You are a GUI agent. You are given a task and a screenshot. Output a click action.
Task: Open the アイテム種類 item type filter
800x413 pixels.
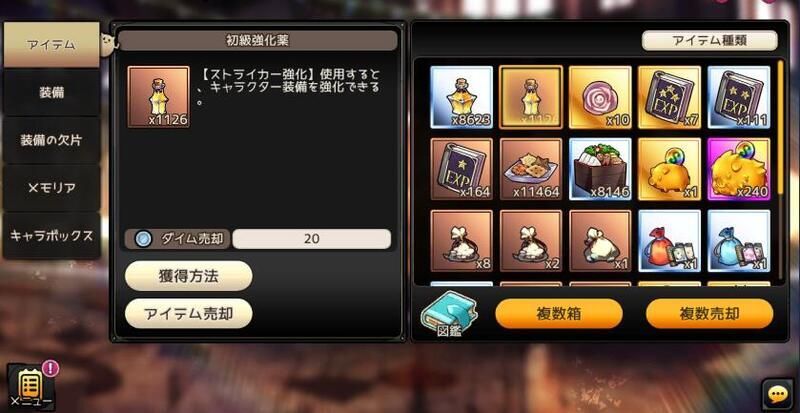pos(709,41)
